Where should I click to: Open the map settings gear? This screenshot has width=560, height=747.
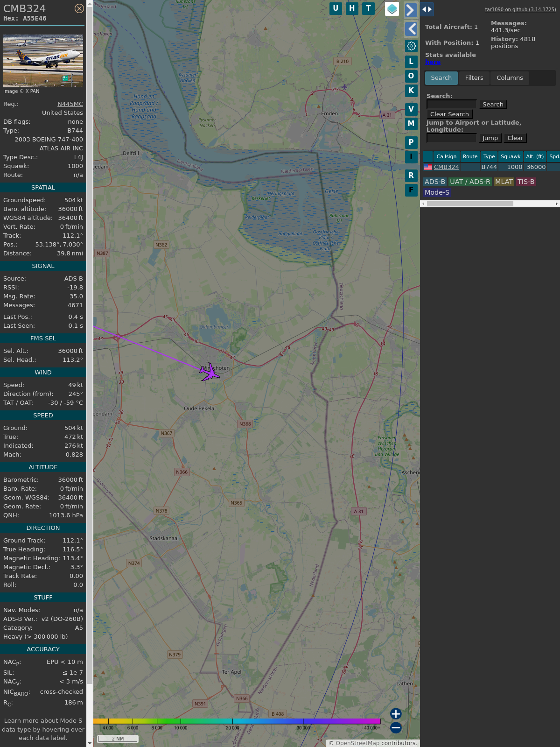pos(411,46)
